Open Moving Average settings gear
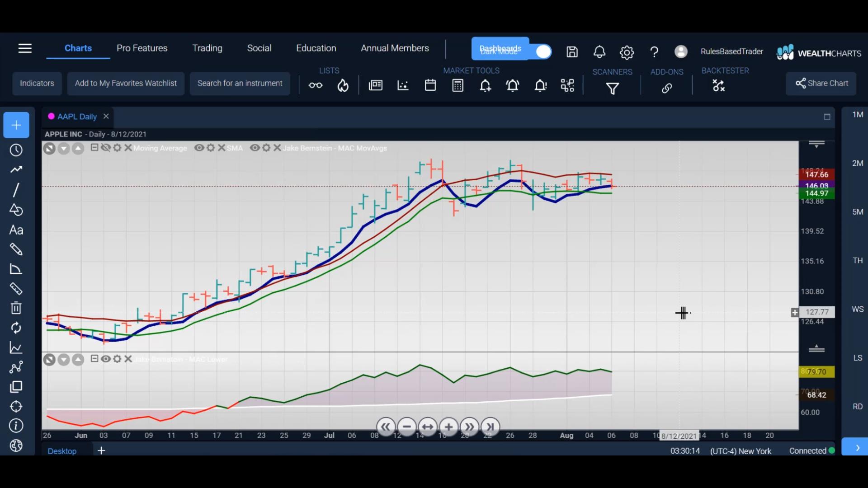This screenshot has height=488, width=868. (118, 148)
